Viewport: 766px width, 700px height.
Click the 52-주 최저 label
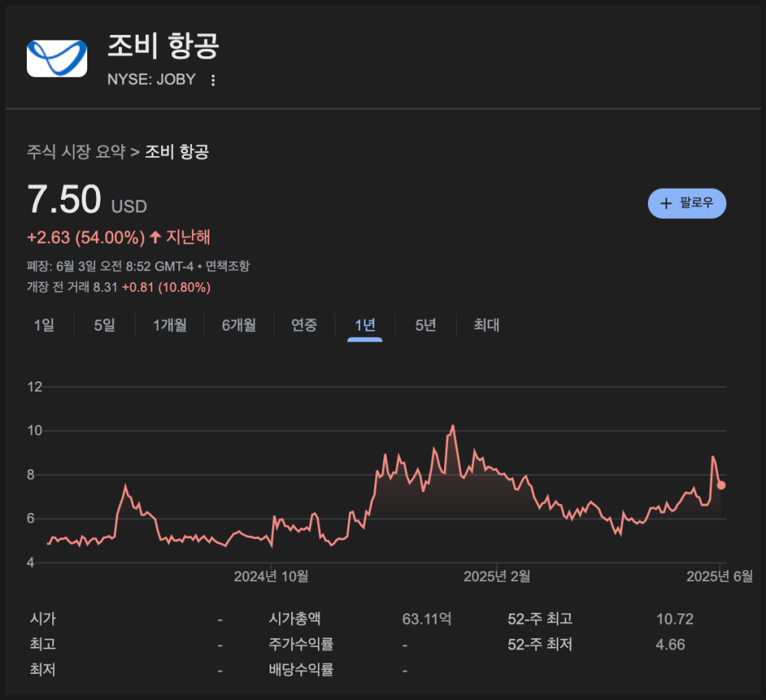tap(540, 645)
